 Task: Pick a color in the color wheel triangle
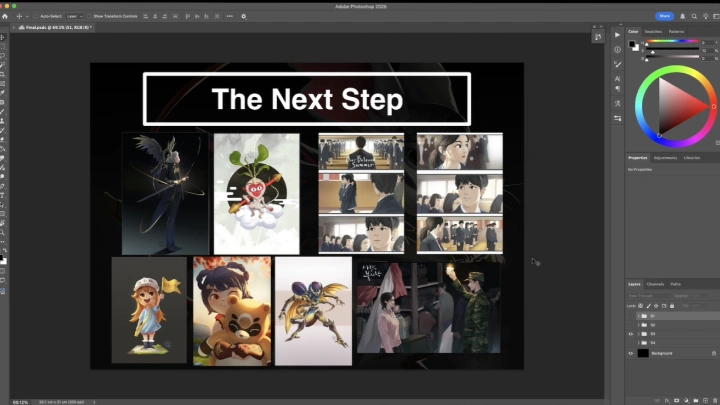tap(677, 107)
